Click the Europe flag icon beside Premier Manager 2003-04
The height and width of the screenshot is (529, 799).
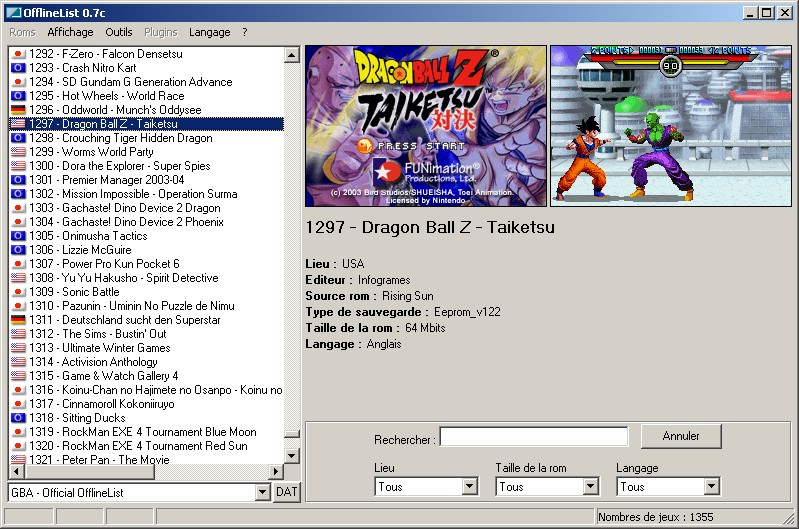tap(18, 180)
